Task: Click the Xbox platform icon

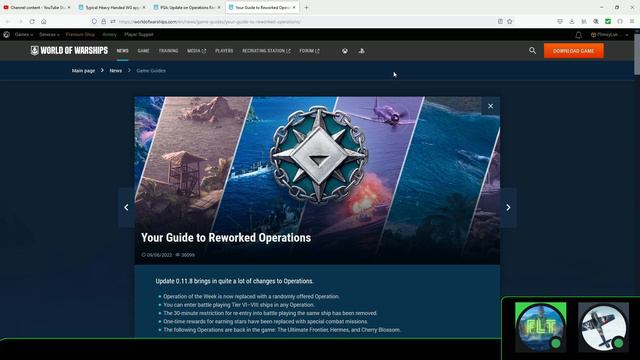Action: 345,51
